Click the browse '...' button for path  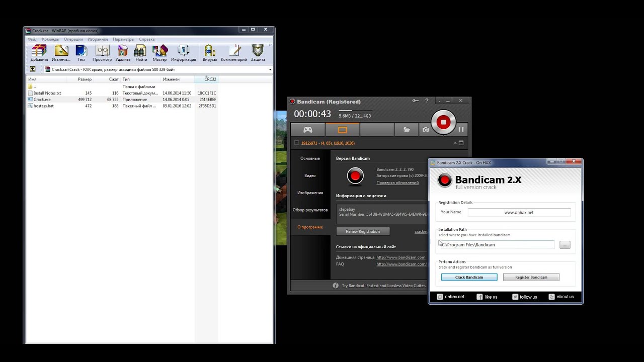(x=565, y=245)
